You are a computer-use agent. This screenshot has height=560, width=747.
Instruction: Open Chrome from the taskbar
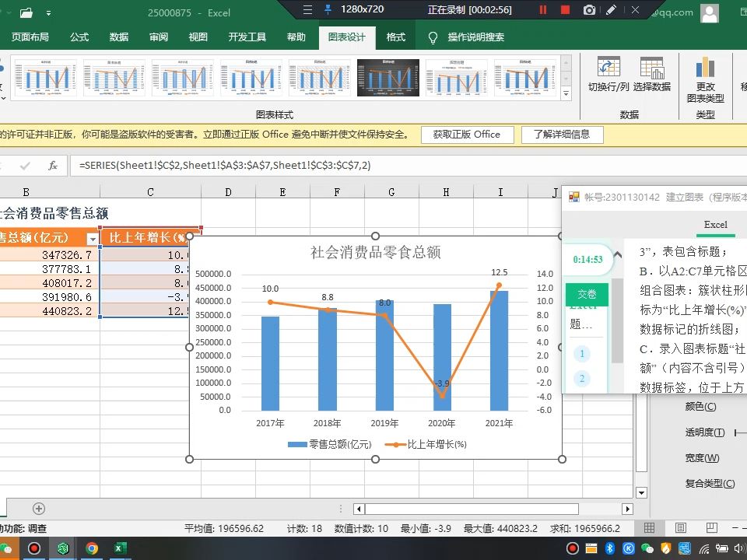[x=92, y=548]
